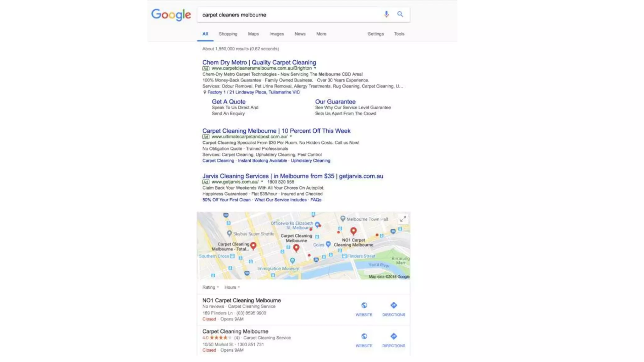Viewport: 644px width, 362px height.
Task: Follow the Get A Quote sitelink
Action: click(229, 102)
